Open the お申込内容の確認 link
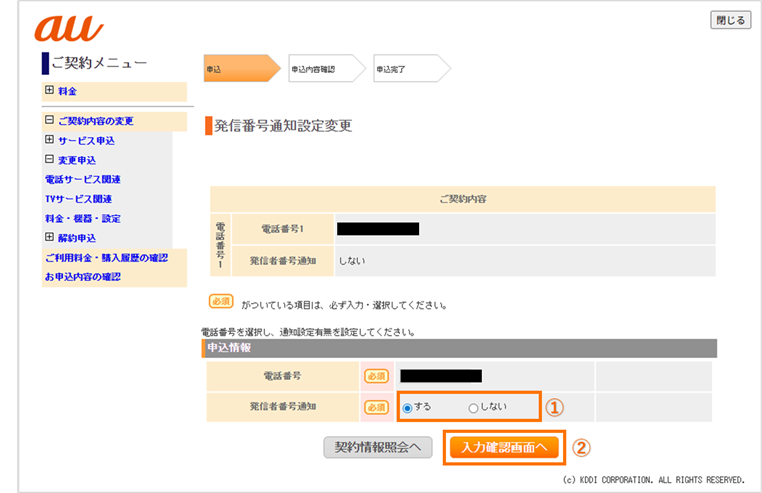Image resolution: width=762 pixels, height=493 pixels. (x=83, y=277)
